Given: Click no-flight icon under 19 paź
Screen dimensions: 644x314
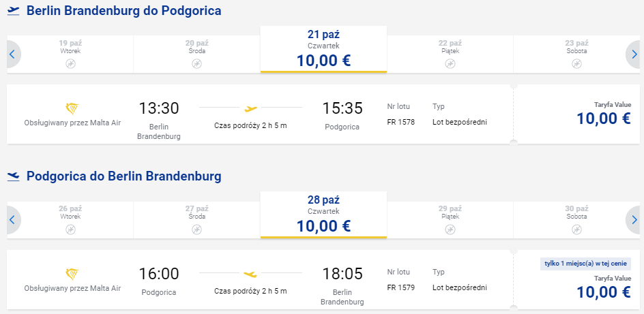Looking at the screenshot, I should click(71, 63).
